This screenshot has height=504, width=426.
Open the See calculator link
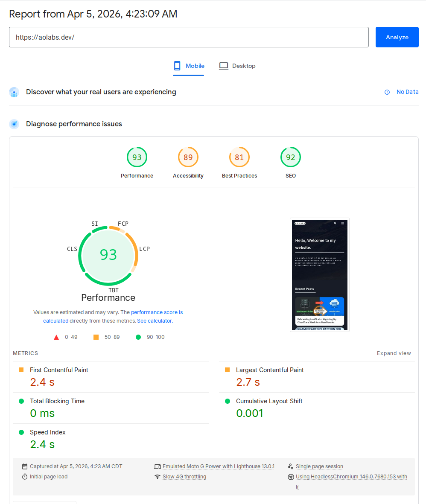pos(154,320)
